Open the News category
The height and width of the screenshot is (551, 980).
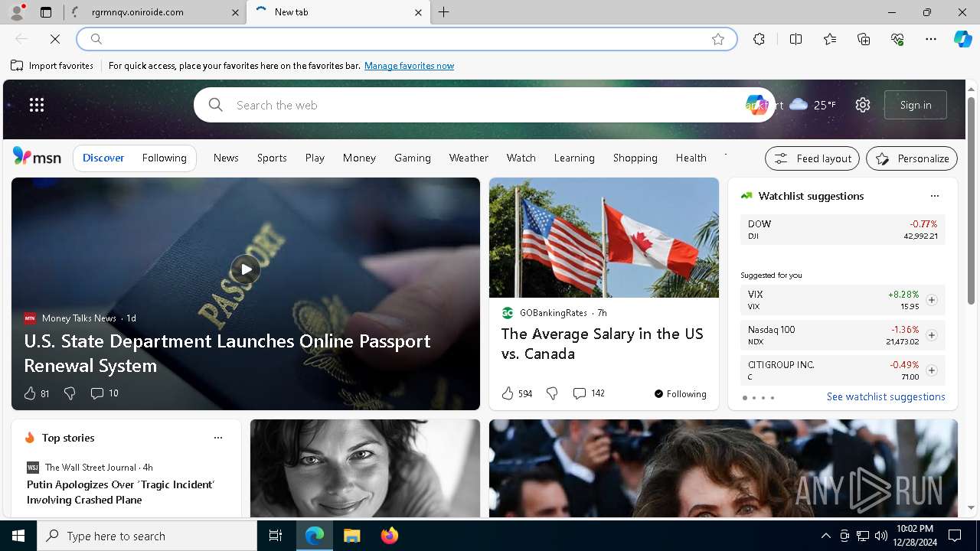(x=226, y=158)
